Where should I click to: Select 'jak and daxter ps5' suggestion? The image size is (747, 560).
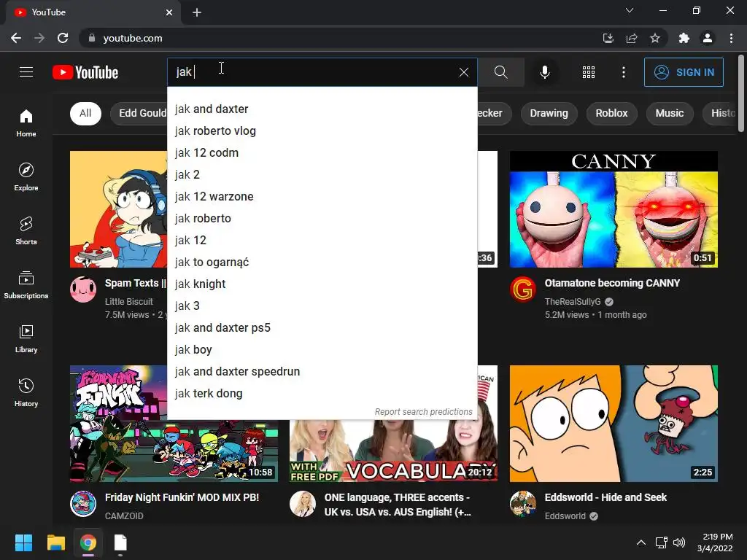322,328
